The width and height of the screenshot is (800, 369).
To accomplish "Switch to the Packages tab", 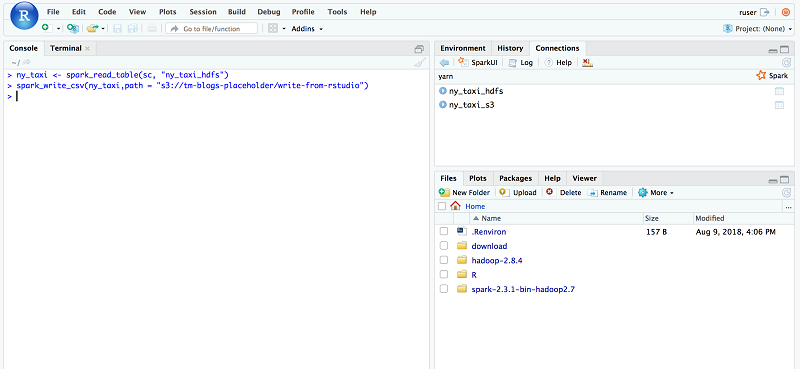I will 515,178.
